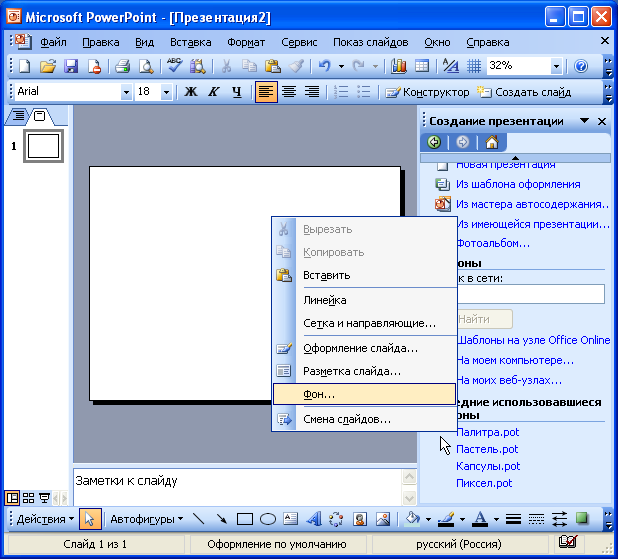Image resolution: width=618 pixels, height=559 pixels.
Task: Open the Формат menu
Action: [x=246, y=42]
